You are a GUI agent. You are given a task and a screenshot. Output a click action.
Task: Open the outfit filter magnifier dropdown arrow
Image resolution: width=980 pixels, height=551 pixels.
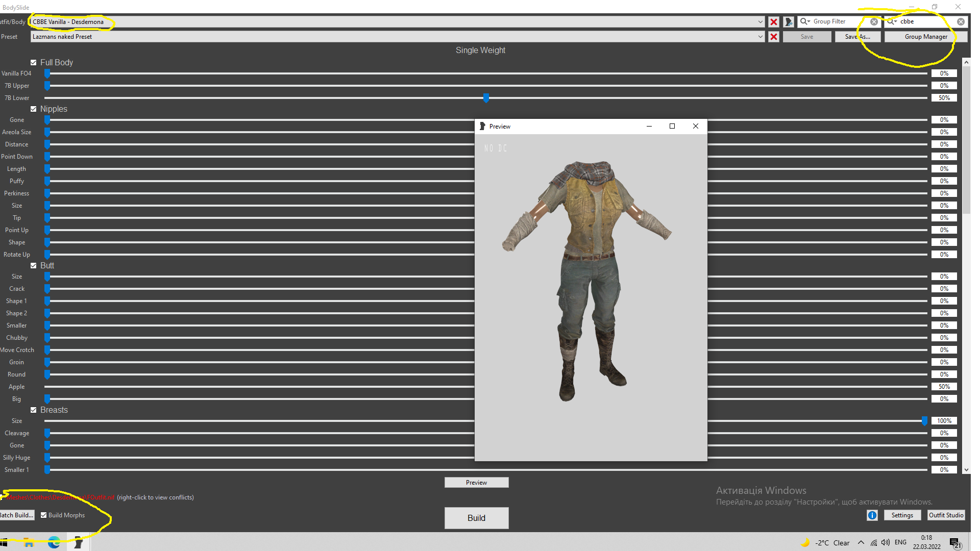[x=896, y=21]
